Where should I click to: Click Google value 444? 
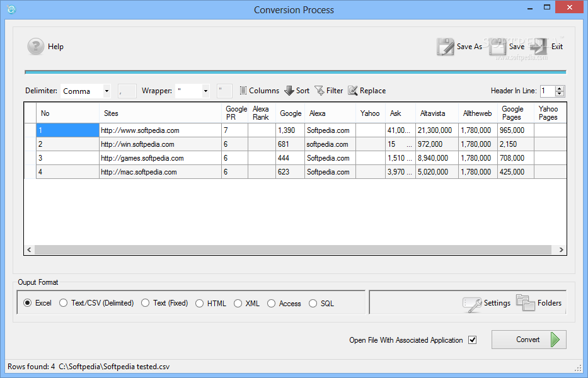coord(291,158)
